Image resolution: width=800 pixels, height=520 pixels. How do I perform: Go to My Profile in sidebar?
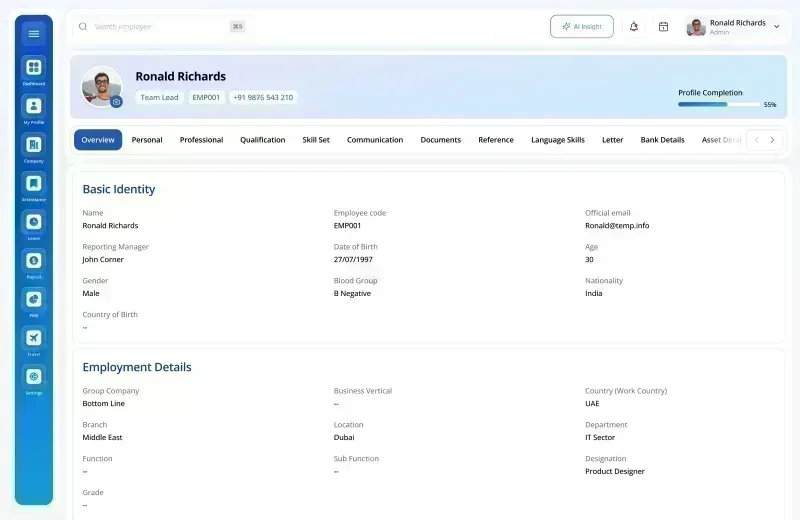[x=34, y=106]
